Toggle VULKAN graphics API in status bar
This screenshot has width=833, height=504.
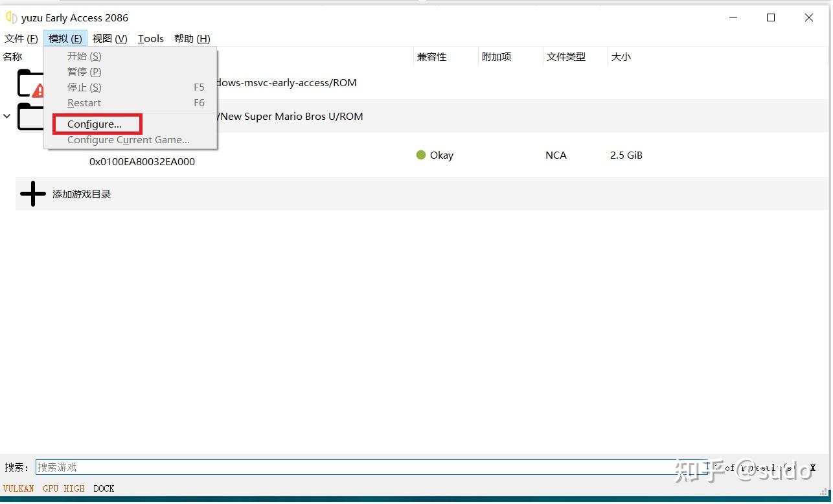tap(18, 488)
